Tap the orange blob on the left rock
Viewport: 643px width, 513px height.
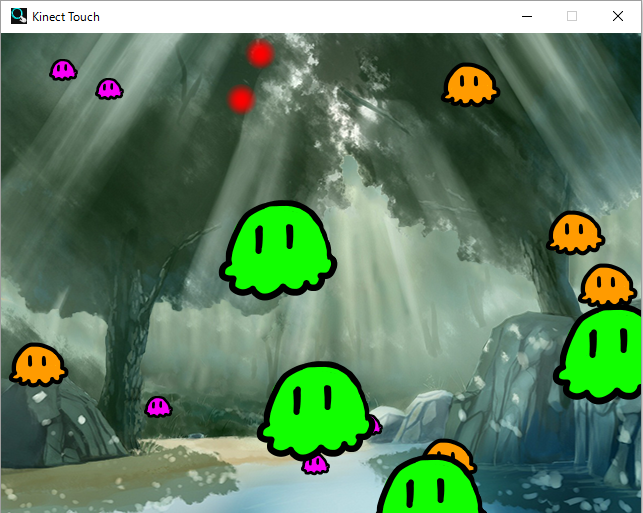[x=38, y=365]
